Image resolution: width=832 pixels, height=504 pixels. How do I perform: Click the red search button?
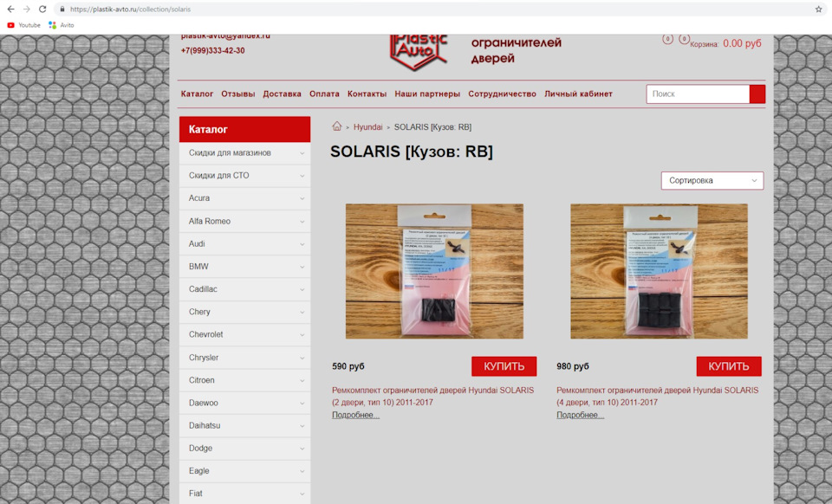[x=757, y=94]
